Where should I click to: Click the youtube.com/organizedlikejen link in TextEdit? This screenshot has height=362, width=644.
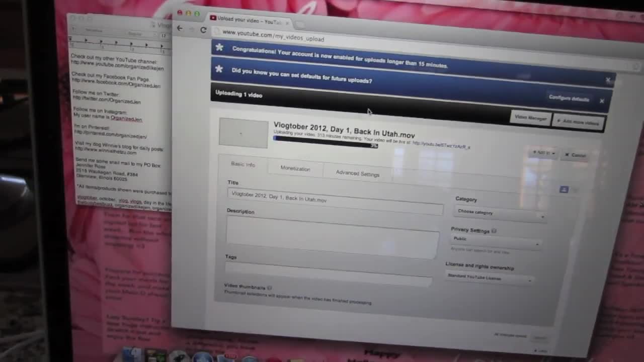(117, 65)
